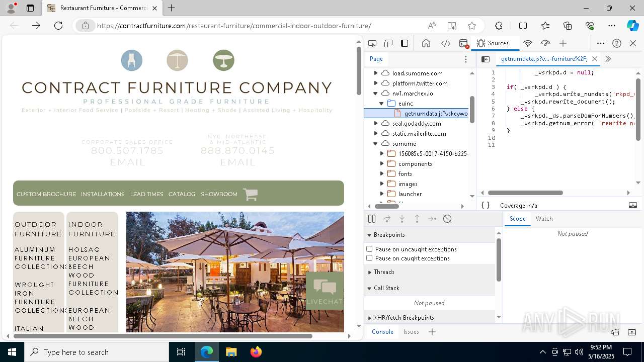Open the Page pane more options menu
Image resolution: width=644 pixels, height=362 pixels.
[x=466, y=59]
